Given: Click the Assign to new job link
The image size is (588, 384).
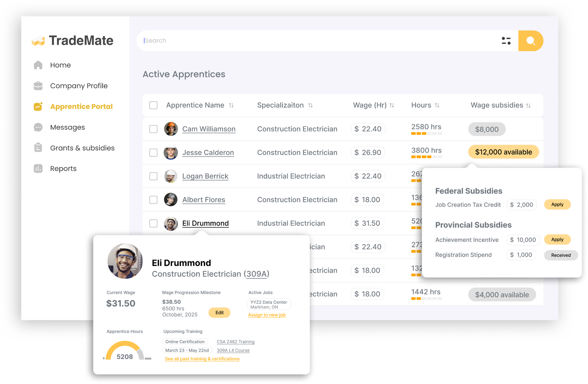Looking at the screenshot, I should tap(266, 315).
